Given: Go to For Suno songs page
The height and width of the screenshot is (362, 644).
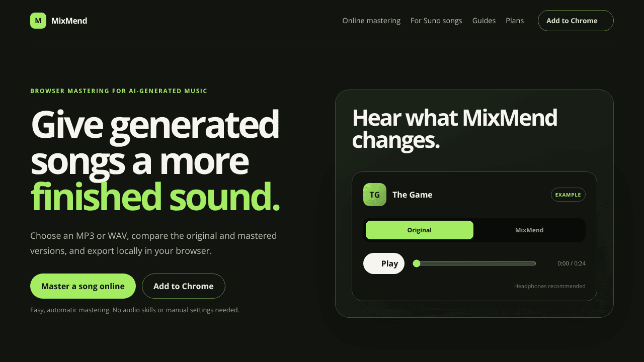Looking at the screenshot, I should point(436,21).
